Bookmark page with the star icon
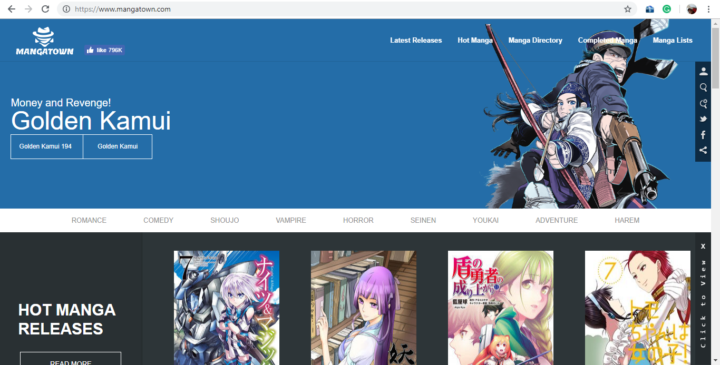 [627, 9]
